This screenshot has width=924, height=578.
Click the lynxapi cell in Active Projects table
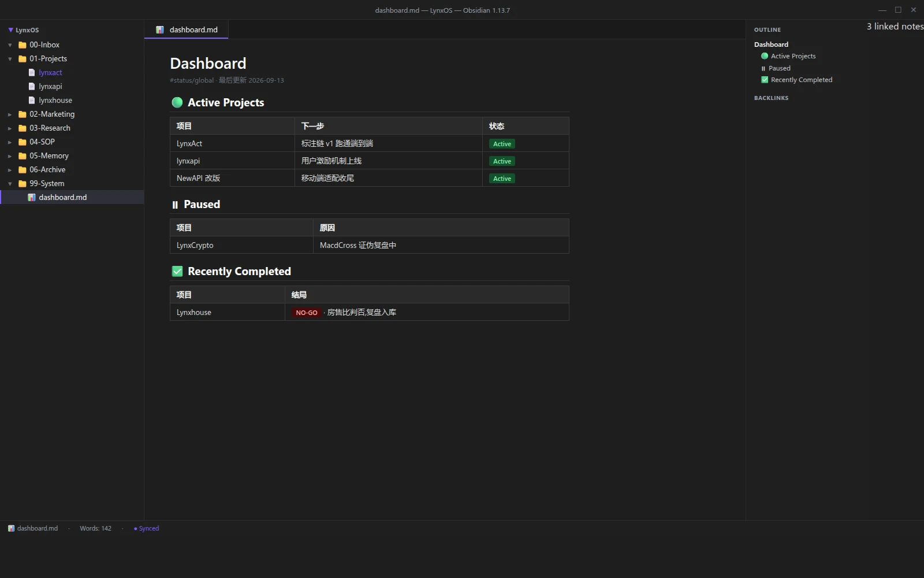(232, 161)
